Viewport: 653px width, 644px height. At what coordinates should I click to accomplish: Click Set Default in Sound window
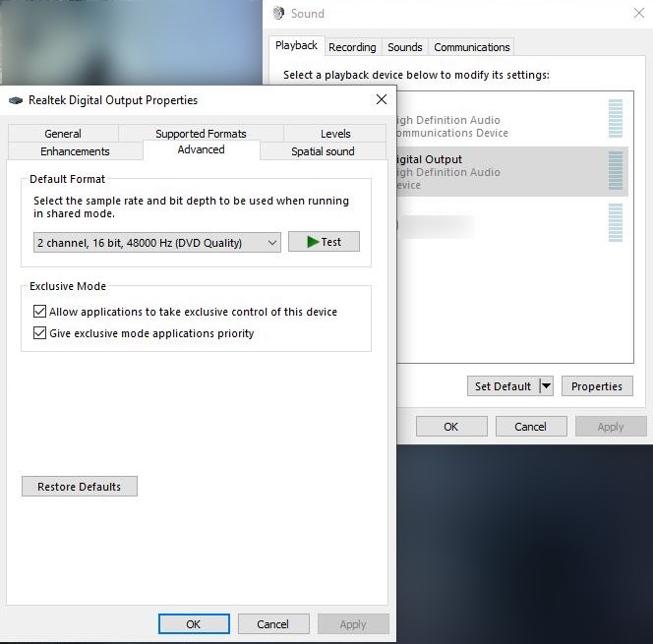[x=504, y=385]
